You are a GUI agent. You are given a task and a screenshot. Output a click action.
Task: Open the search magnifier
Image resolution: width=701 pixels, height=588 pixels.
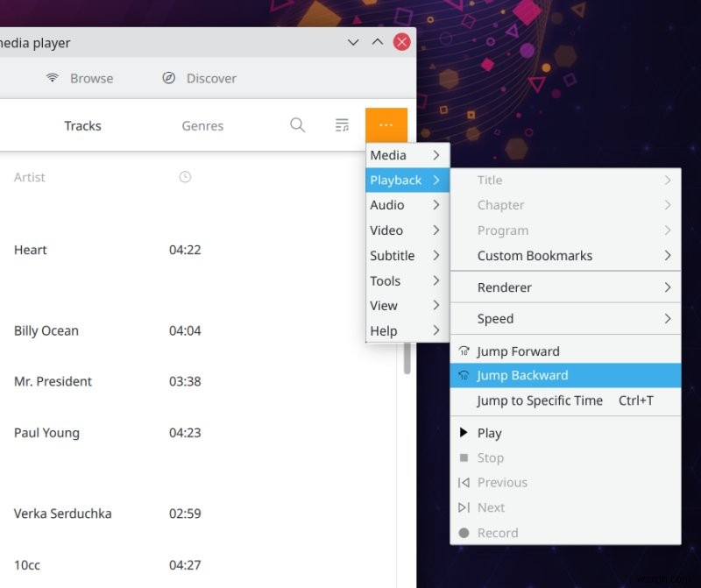tap(297, 124)
